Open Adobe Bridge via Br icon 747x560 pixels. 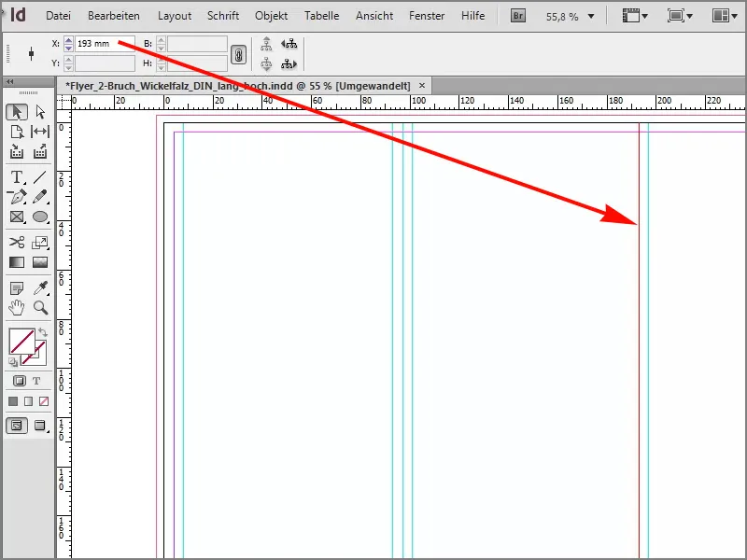tap(518, 16)
